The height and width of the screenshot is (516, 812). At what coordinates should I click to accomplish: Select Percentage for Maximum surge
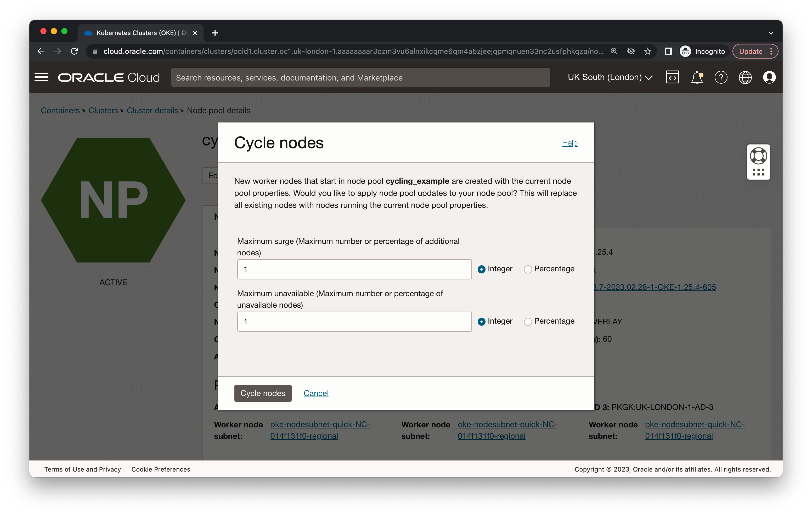click(x=528, y=269)
